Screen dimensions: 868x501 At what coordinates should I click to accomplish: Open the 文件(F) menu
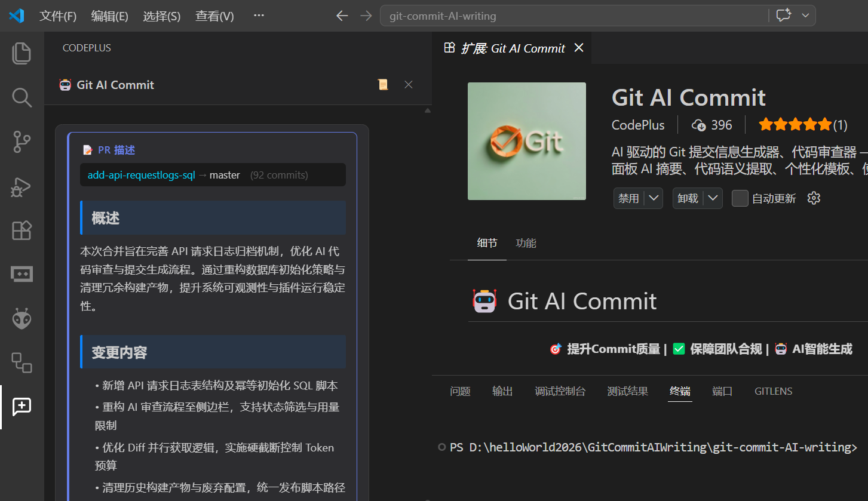tap(58, 16)
